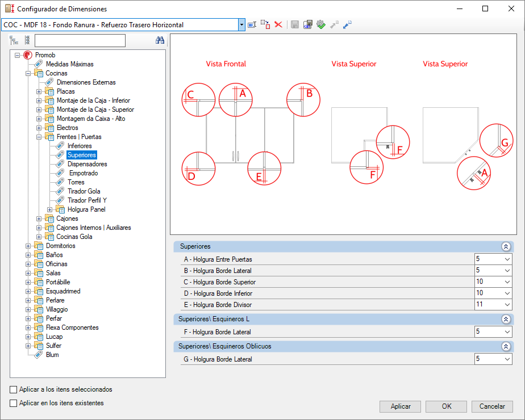Click the OK button
The width and height of the screenshot is (525, 420).
[447, 406]
